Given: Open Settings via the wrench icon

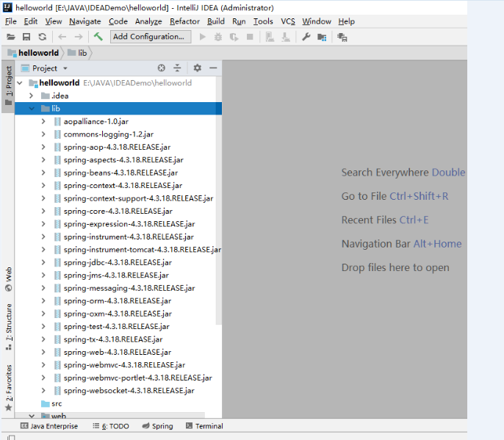Looking at the screenshot, I should pos(306,37).
